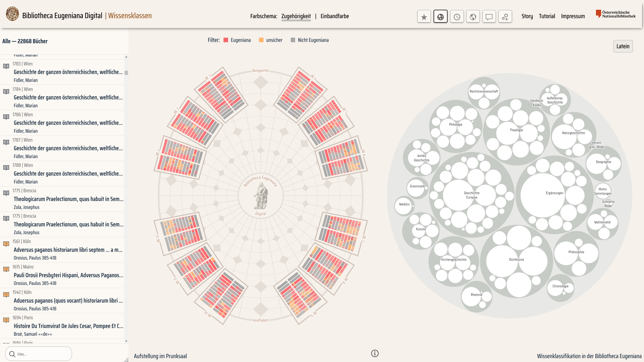Toggle the Nicht Eugeniana filter
The width and height of the screenshot is (644, 362).
click(313, 40)
